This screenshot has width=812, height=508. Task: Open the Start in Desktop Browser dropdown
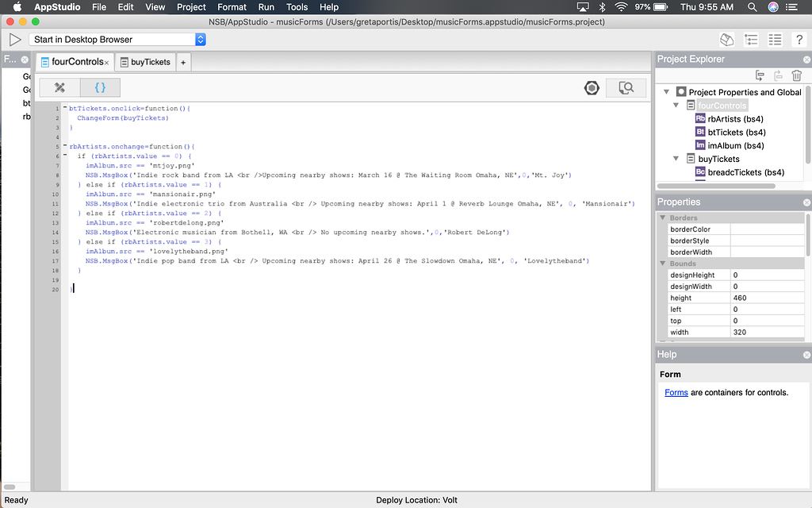200,39
